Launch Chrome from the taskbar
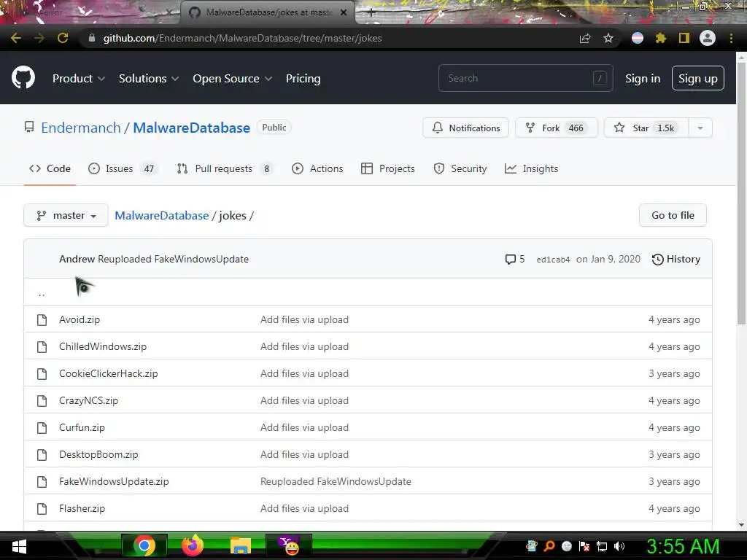This screenshot has height=560, width=747. (x=144, y=545)
